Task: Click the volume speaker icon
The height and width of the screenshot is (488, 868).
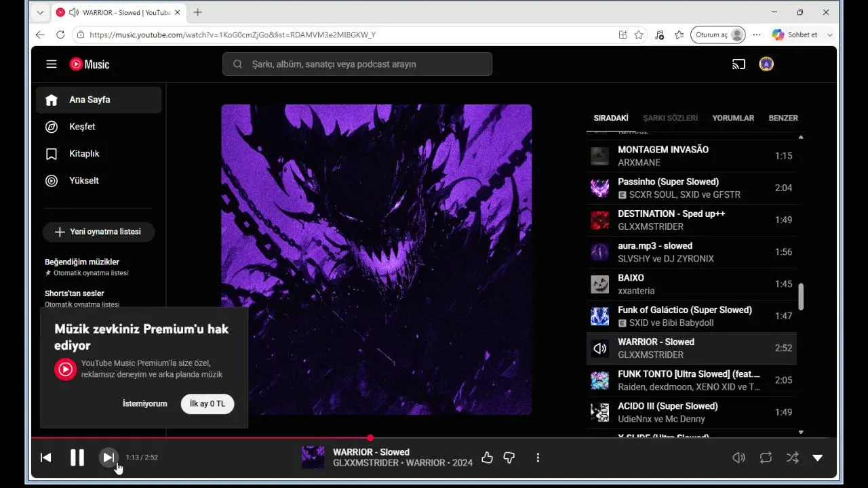Action: (739, 457)
